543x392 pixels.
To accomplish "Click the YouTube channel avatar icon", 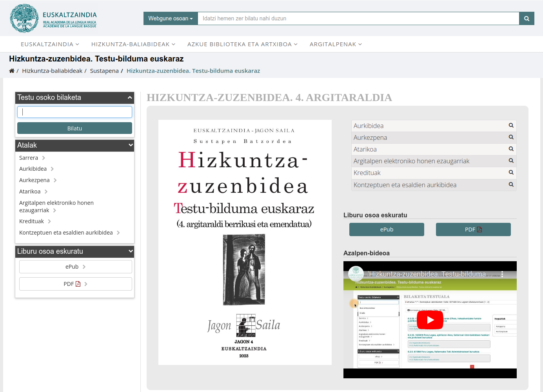I will [356, 274].
